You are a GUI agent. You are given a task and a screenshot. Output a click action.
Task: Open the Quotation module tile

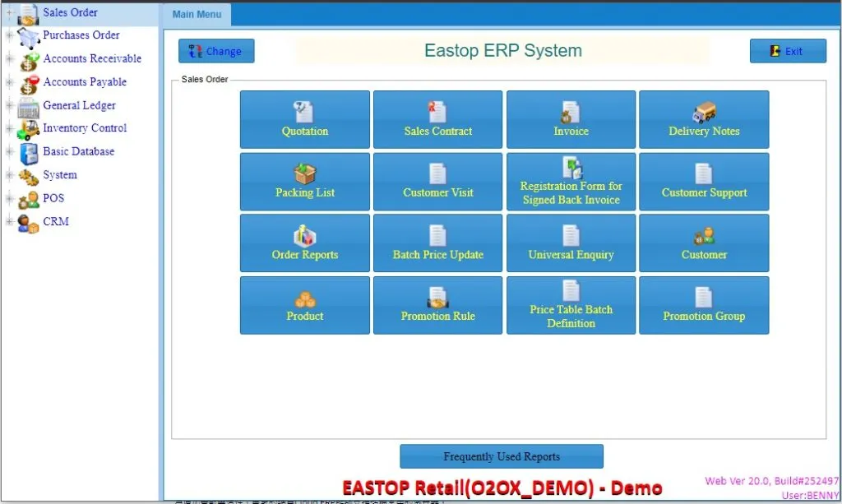(x=304, y=119)
